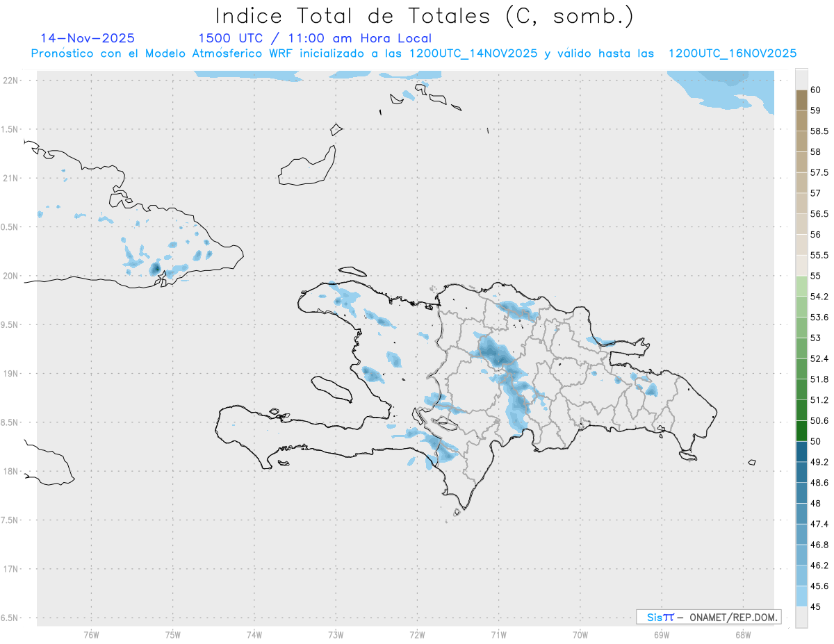Click the "18N" latitude axis label
The width and height of the screenshot is (834, 644).
[10, 471]
